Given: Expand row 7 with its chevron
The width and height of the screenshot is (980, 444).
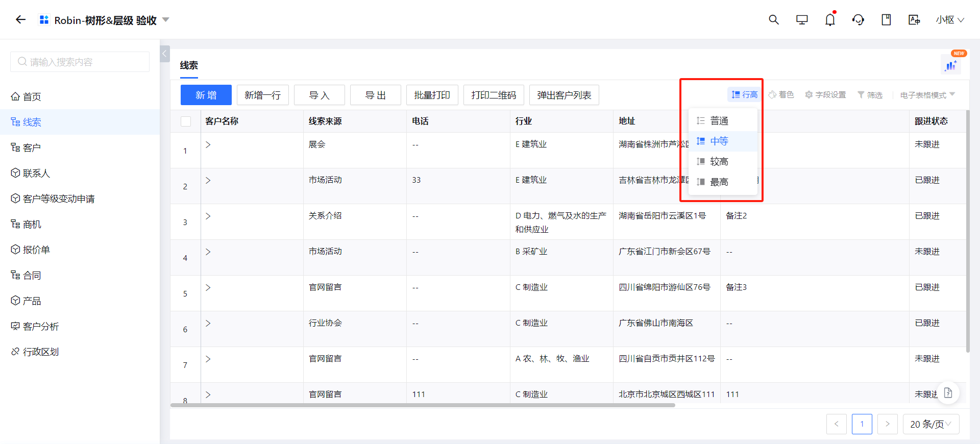Looking at the screenshot, I should point(208,359).
